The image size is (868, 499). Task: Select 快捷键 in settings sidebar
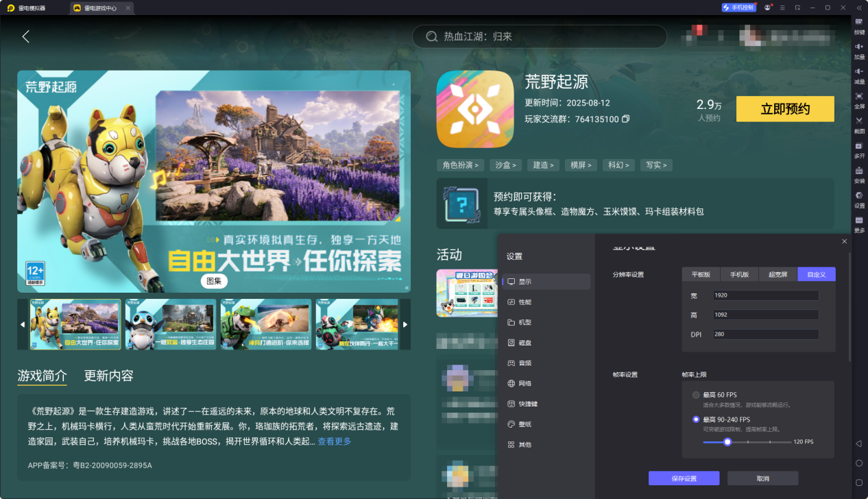pos(546,404)
